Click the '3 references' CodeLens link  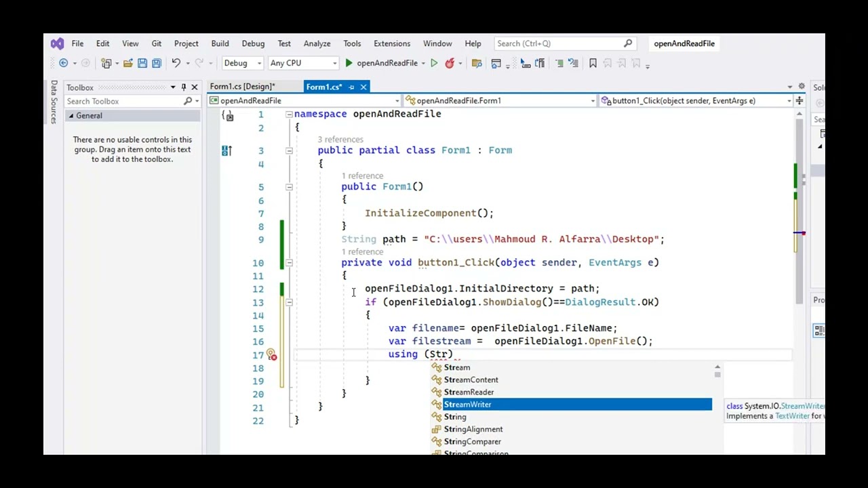pos(340,140)
